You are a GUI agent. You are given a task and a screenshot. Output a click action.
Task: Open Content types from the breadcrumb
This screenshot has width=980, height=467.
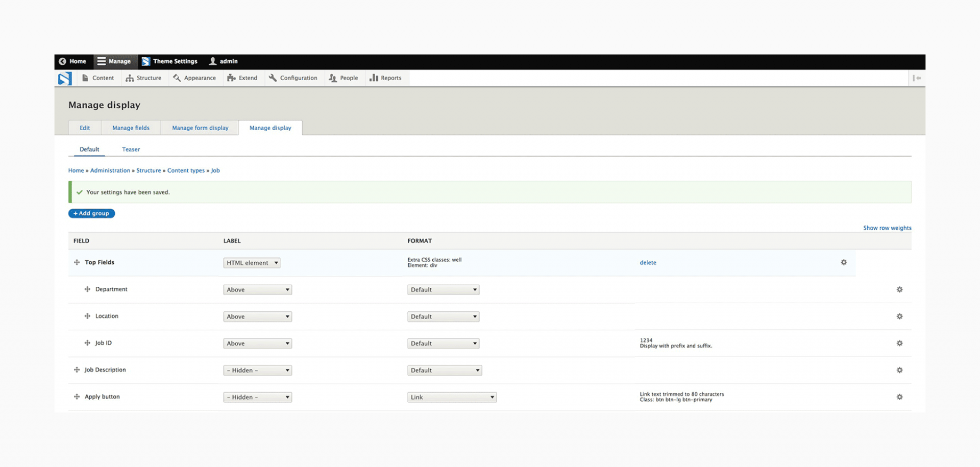coord(186,170)
